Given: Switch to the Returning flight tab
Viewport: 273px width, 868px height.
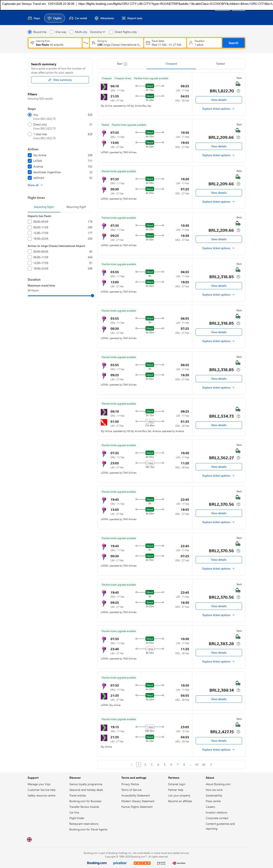Looking at the screenshot, I should tap(76, 207).
